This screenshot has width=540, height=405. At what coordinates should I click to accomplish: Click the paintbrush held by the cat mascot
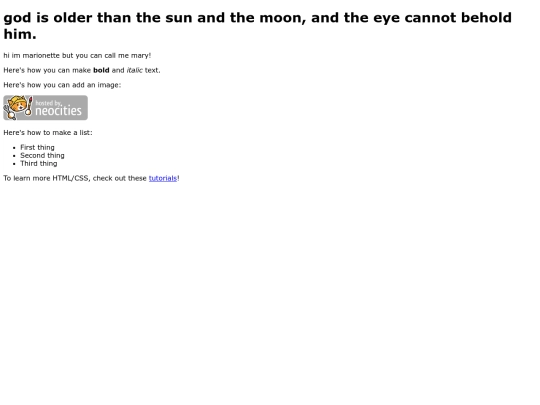30,105
